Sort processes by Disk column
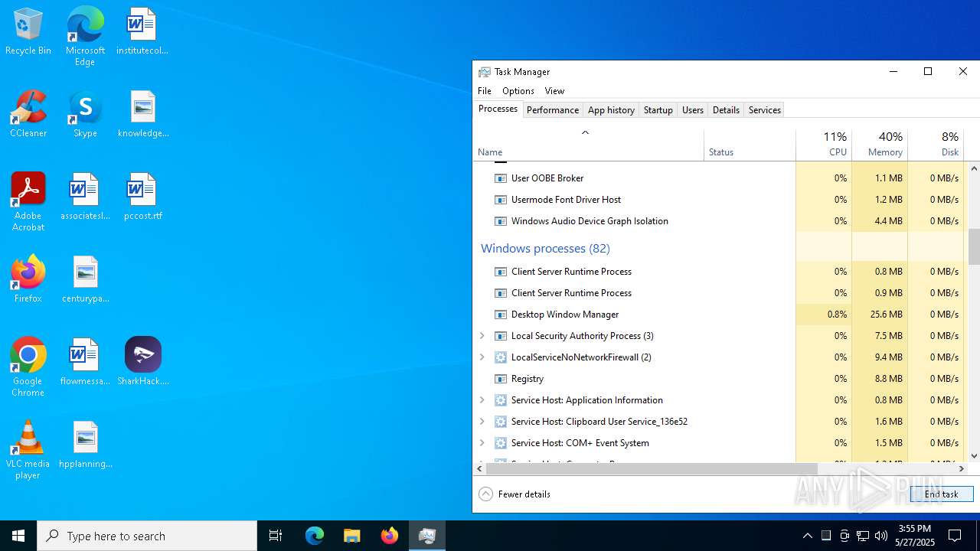Viewport: 980px width, 551px height. (x=936, y=145)
